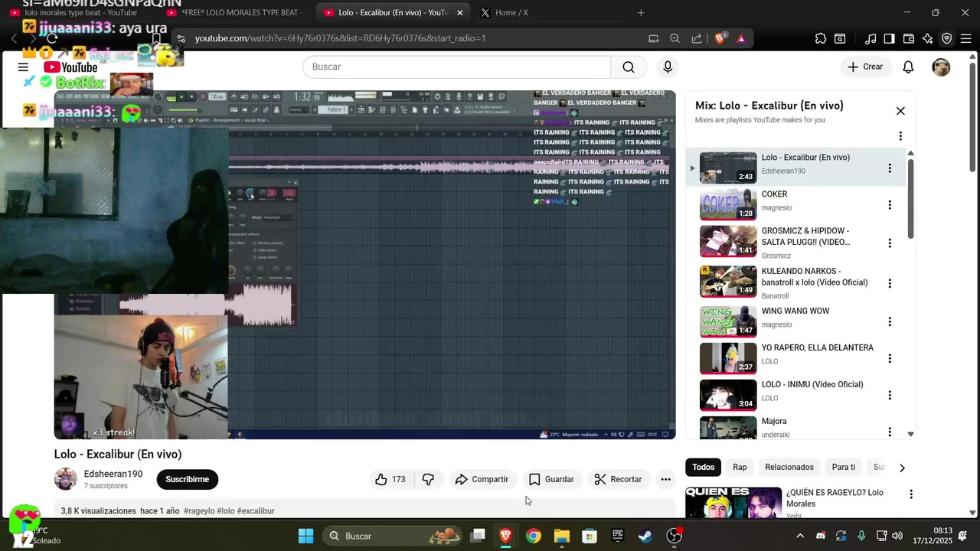980x551 pixels.
Task: Open the Edsheeran190 channel link
Action: pyautogui.click(x=113, y=474)
